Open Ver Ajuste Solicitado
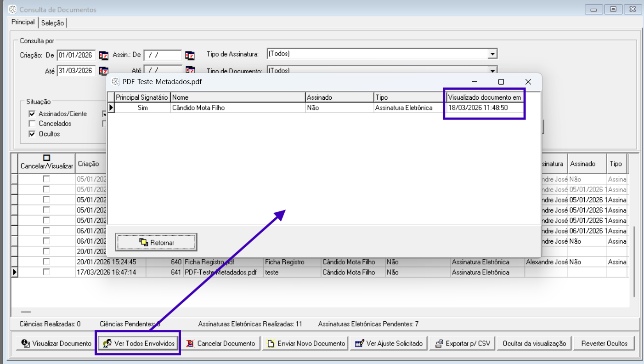Screen dimensions: 644x364 (389, 343)
